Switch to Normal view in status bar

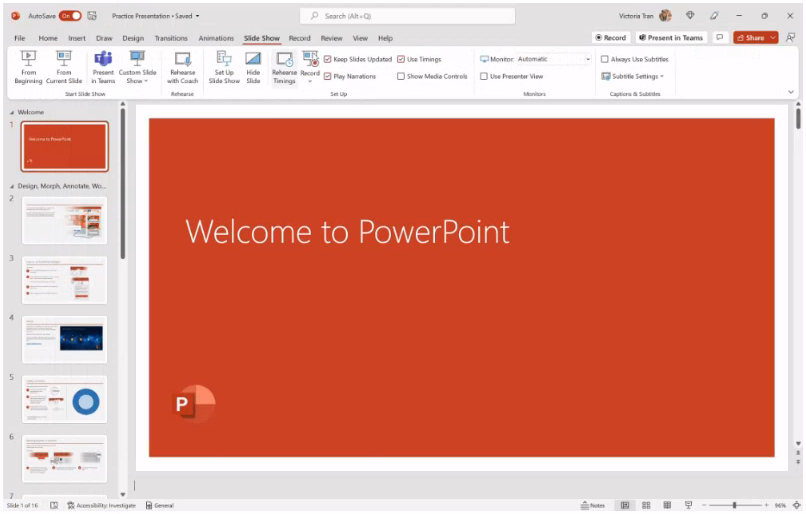[x=625, y=505]
